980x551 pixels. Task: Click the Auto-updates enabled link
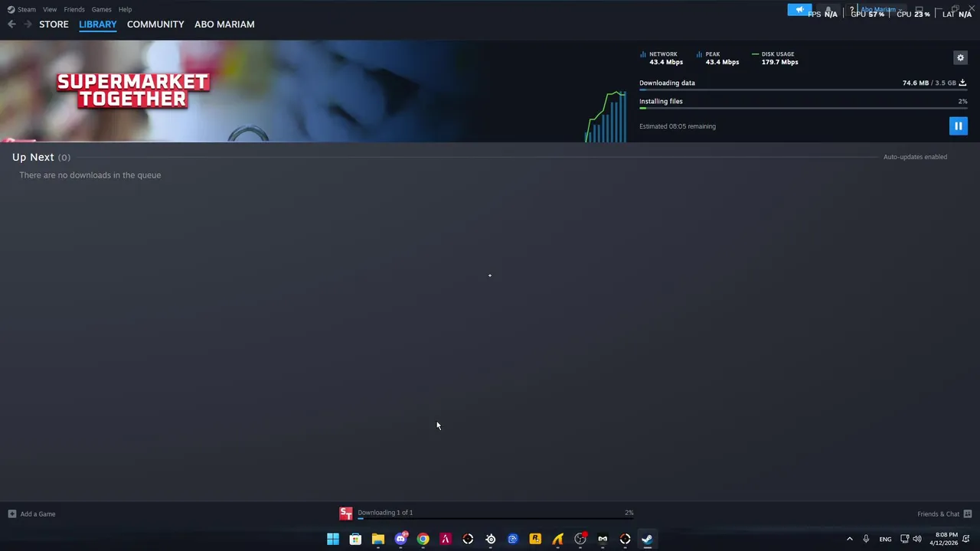pyautogui.click(x=915, y=157)
